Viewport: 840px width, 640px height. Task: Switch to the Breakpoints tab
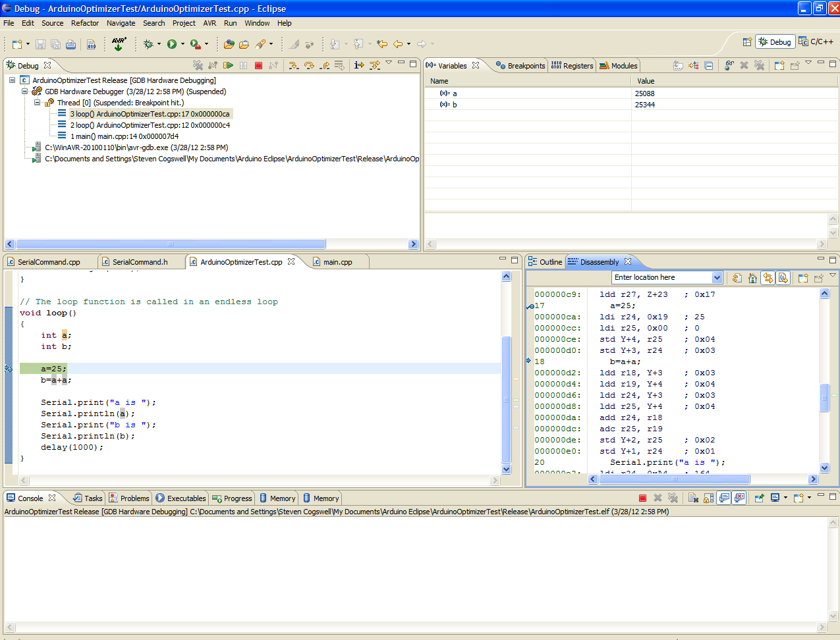520,66
